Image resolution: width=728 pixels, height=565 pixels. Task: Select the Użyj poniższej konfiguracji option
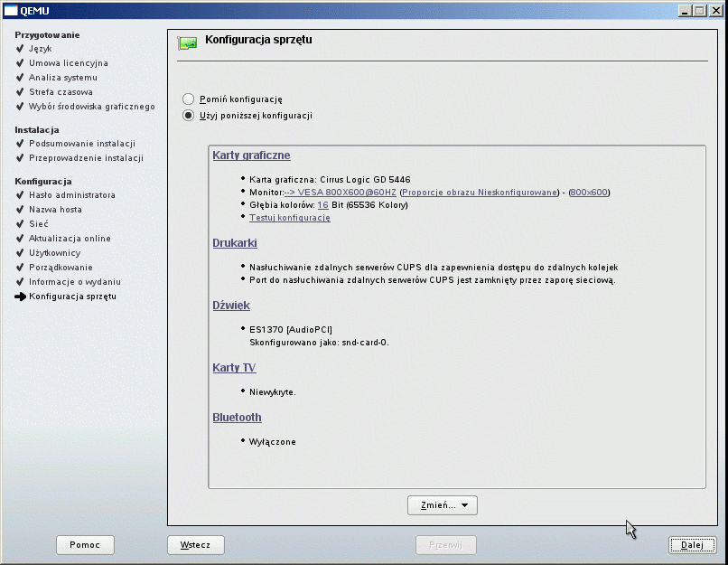click(x=188, y=116)
